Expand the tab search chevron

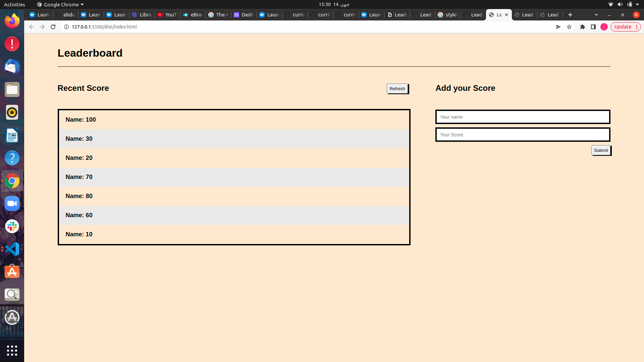click(596, 15)
